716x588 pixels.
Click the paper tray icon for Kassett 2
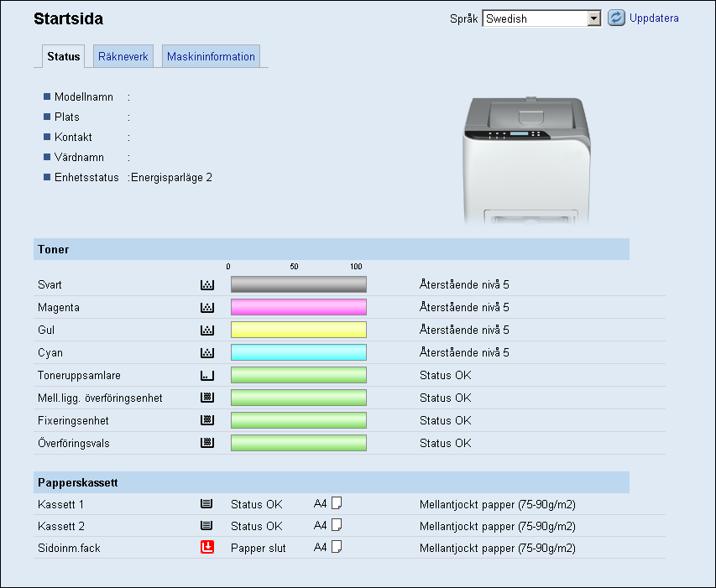pyautogui.click(x=206, y=525)
